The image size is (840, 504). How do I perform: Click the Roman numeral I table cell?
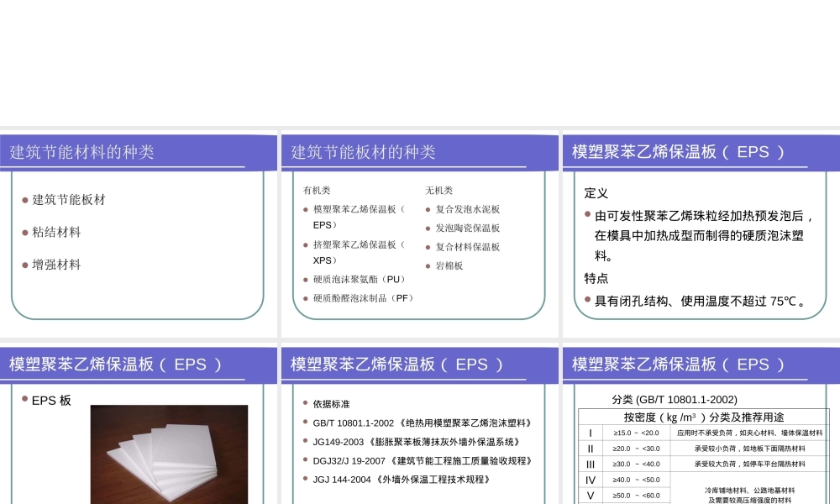(x=591, y=433)
